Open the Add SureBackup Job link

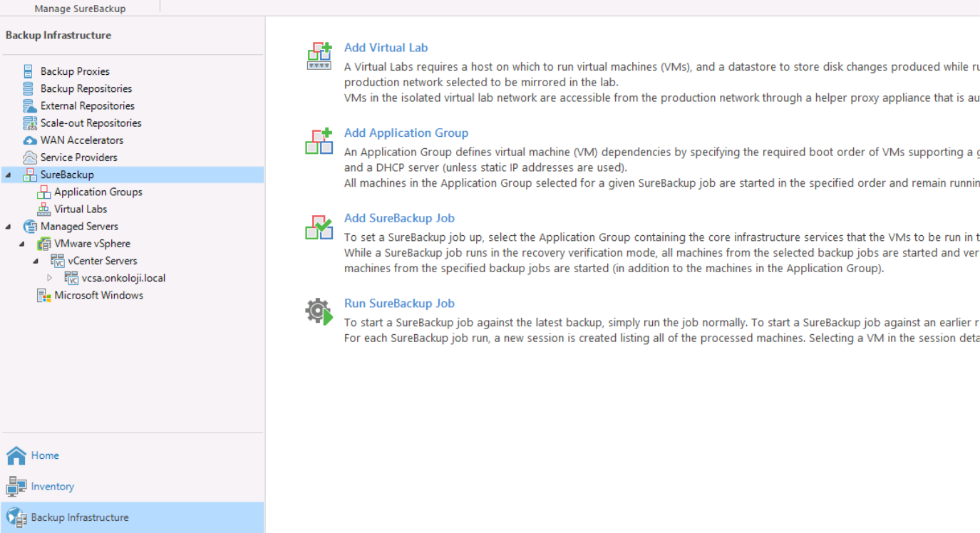coord(399,219)
